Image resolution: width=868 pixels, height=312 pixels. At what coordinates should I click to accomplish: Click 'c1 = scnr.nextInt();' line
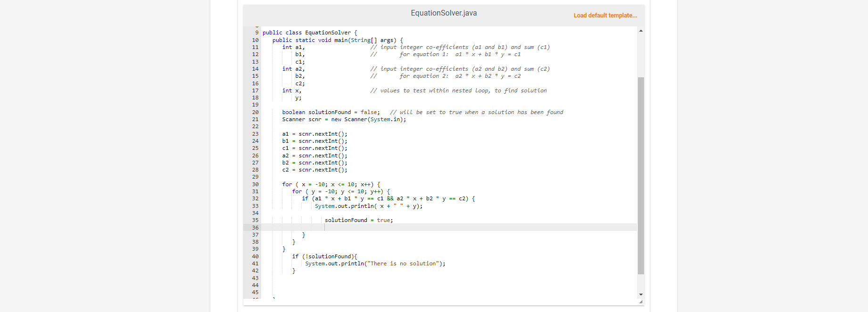(x=315, y=148)
